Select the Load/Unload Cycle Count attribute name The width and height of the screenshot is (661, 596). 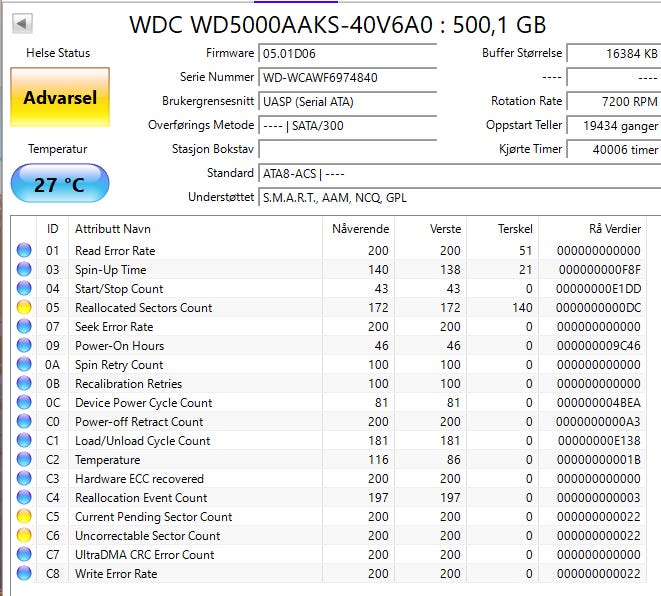pos(142,440)
